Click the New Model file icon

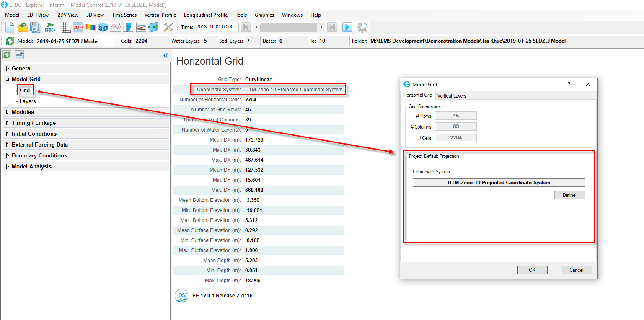10,27
